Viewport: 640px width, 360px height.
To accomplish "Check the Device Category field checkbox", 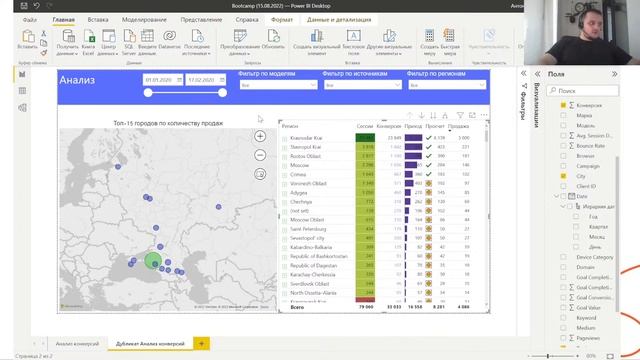I will click(x=563, y=257).
